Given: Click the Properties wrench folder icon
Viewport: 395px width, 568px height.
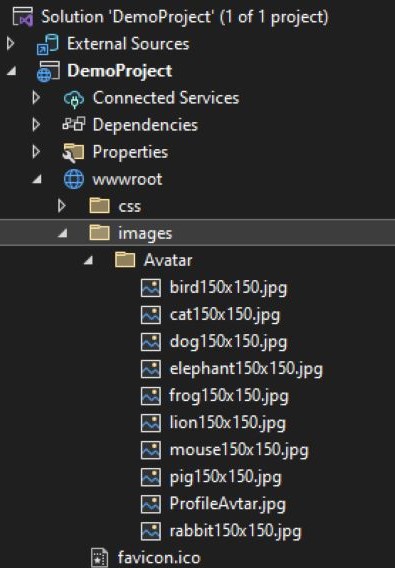Looking at the screenshot, I should 73,152.
